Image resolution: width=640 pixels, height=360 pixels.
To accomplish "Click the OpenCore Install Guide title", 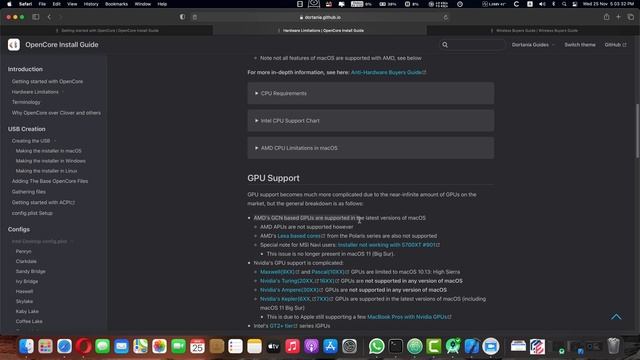I will [x=62, y=45].
